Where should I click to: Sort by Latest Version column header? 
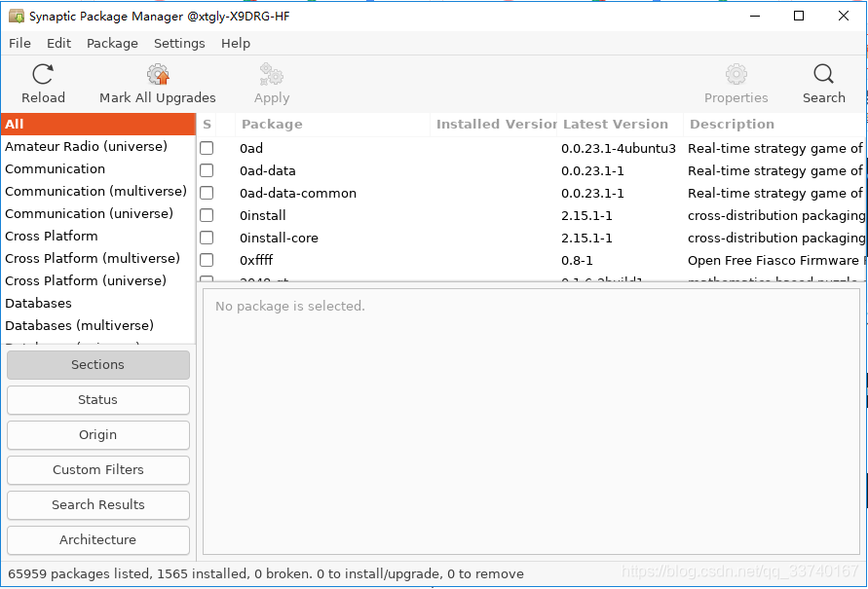tap(620, 124)
